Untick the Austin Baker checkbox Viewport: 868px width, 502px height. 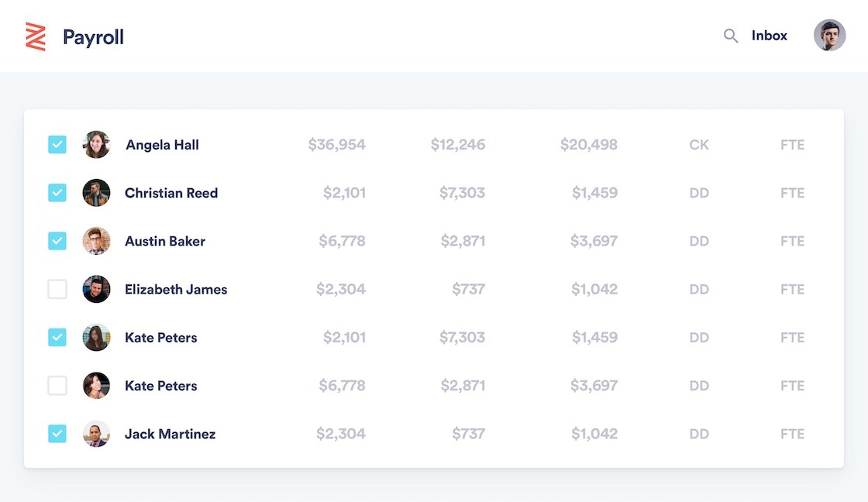point(57,241)
